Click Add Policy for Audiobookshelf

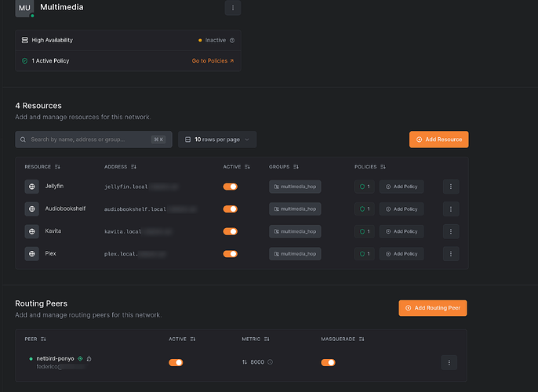pos(402,209)
